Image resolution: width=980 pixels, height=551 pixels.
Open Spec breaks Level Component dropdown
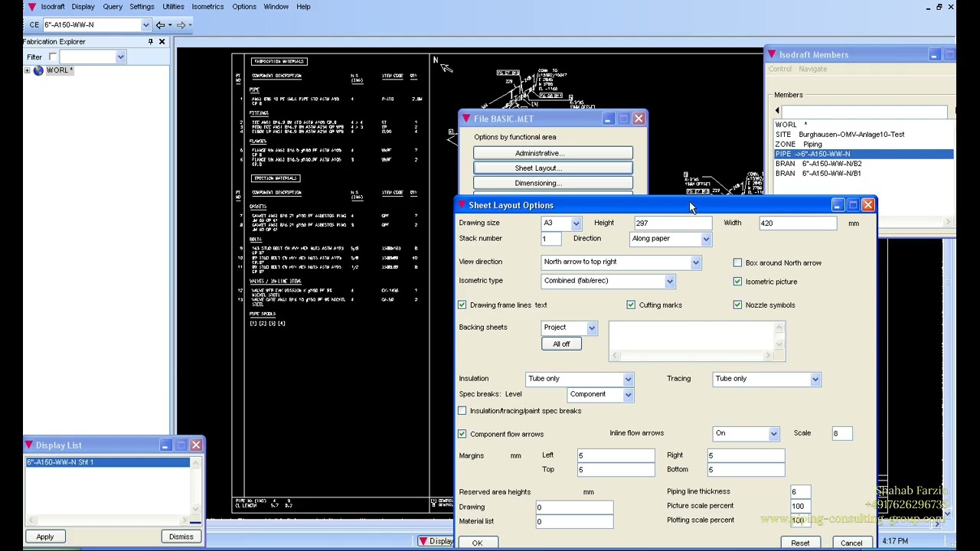click(x=628, y=395)
